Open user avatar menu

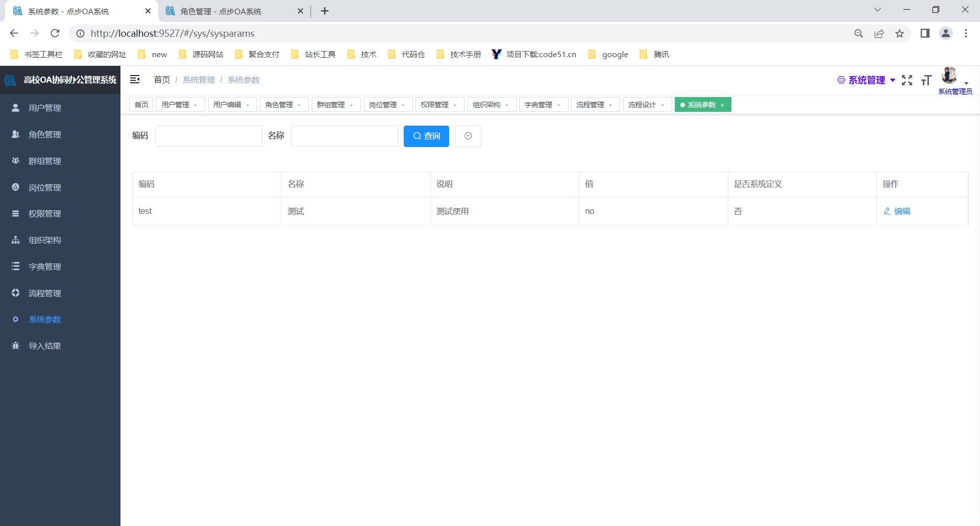point(950,76)
